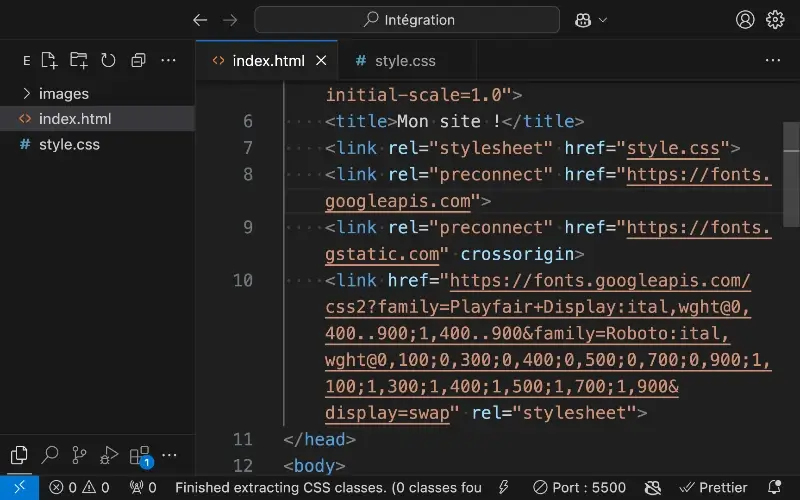Open the gstatic.com link on line 9

coord(548,241)
